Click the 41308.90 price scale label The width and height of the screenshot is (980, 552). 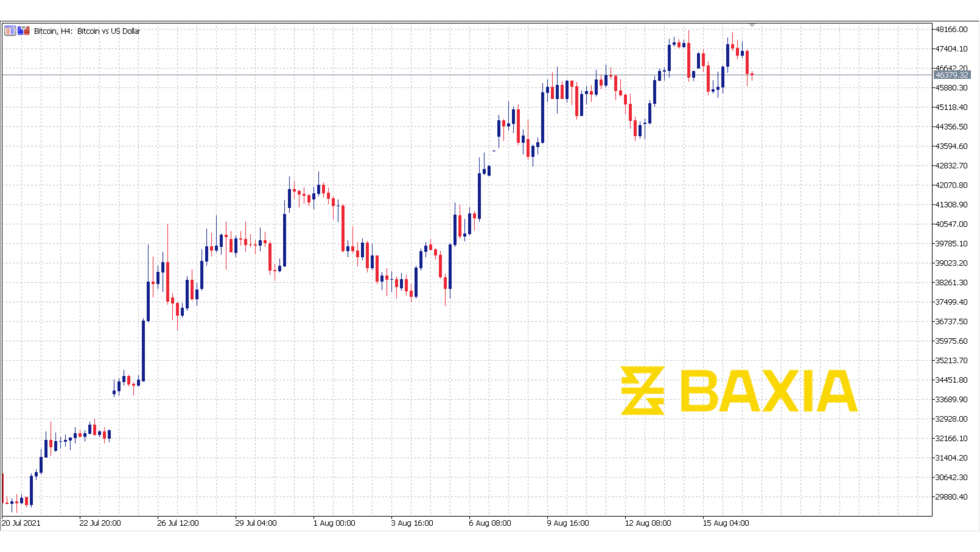951,205
